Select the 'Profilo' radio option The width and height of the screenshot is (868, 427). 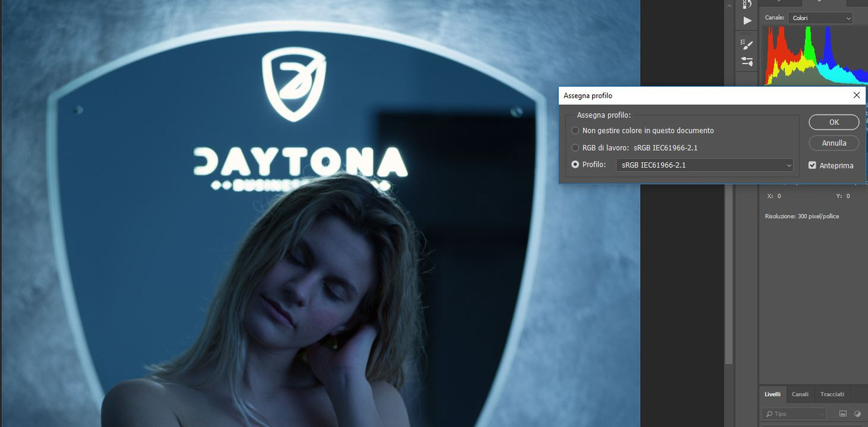pyautogui.click(x=576, y=164)
